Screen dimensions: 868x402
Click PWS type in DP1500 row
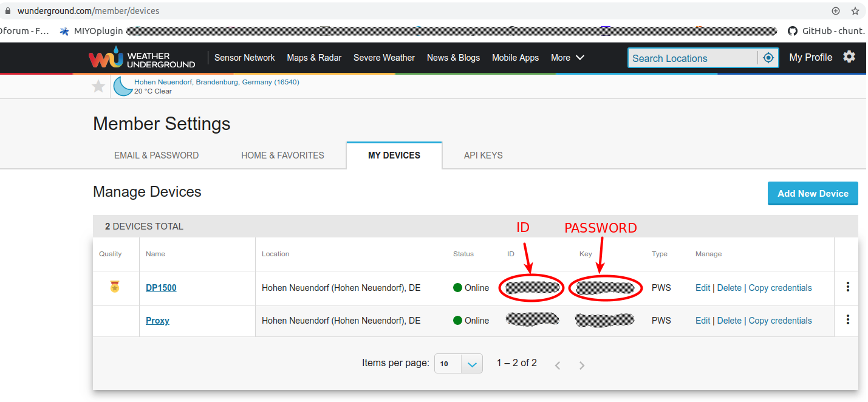(x=661, y=288)
